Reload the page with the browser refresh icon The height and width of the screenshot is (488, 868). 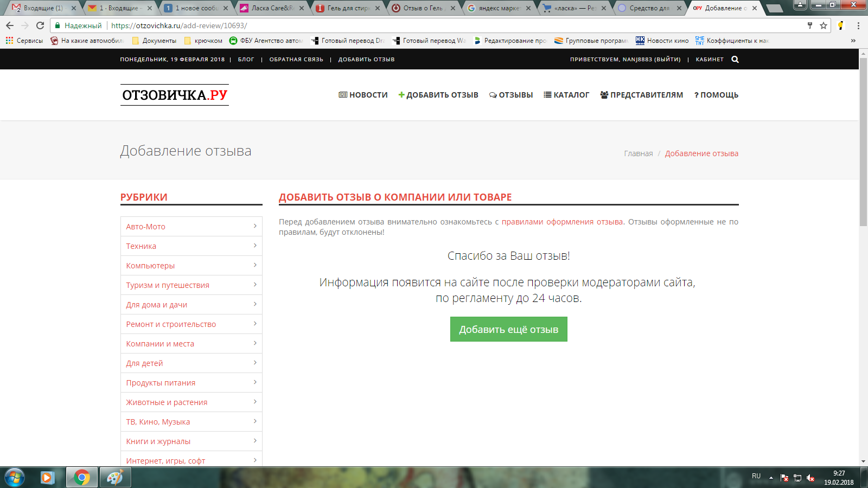click(x=40, y=25)
